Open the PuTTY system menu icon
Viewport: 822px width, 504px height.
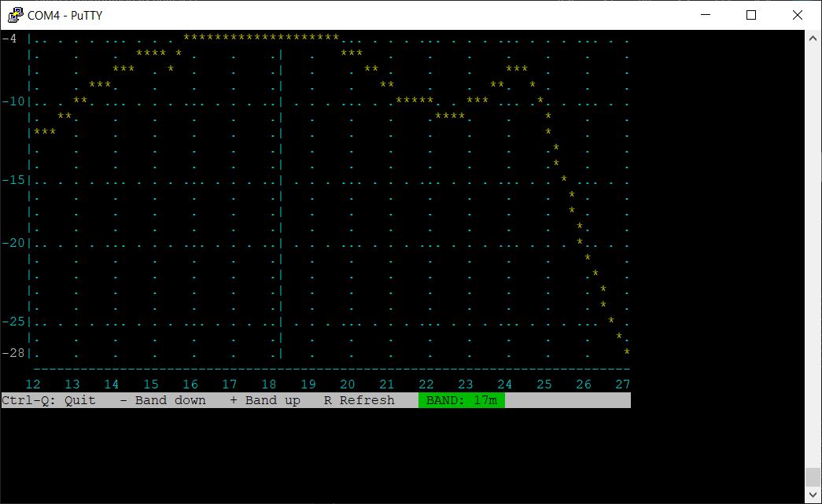[14, 15]
